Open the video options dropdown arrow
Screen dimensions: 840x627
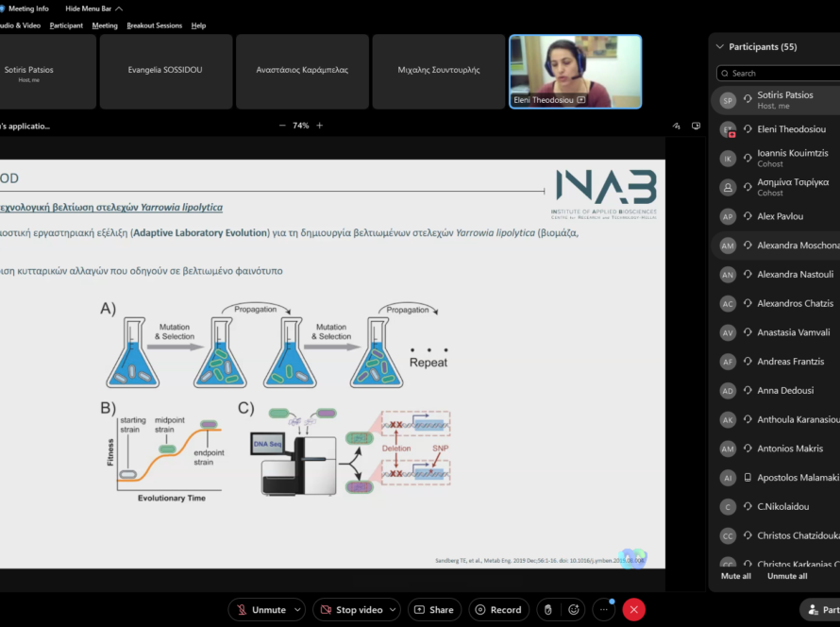pyautogui.click(x=393, y=610)
